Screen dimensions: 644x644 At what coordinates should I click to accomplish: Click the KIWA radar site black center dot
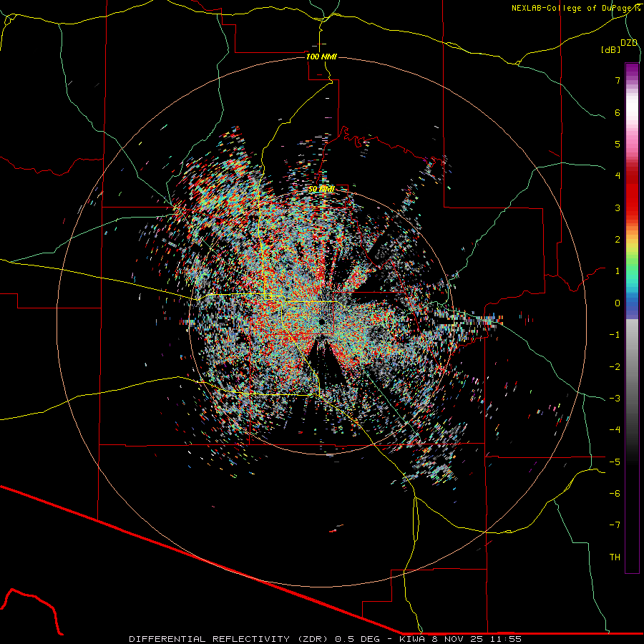[321, 321]
